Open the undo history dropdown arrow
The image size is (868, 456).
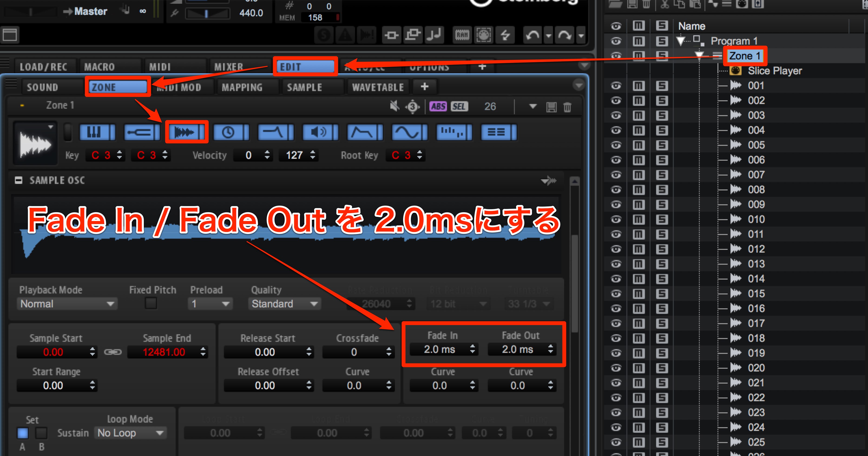click(x=549, y=35)
